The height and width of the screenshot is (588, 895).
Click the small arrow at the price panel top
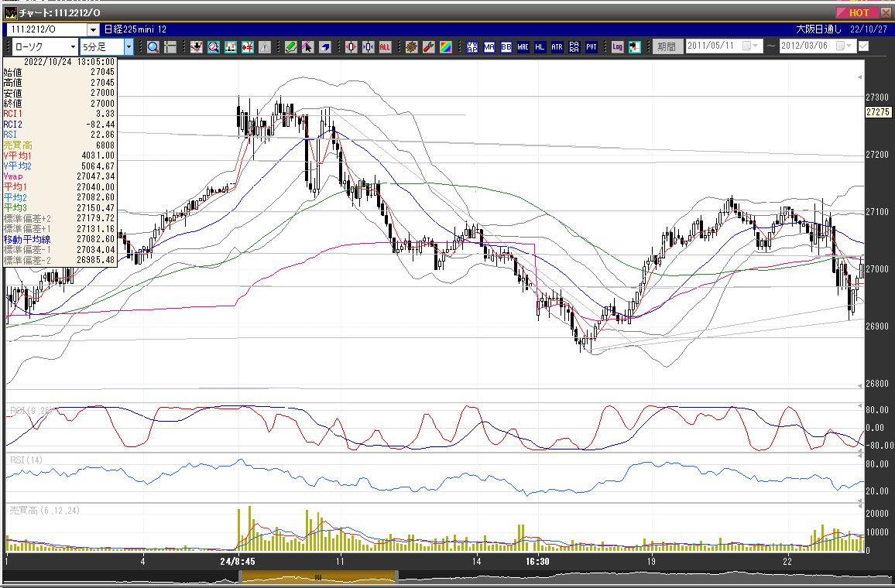859,77
